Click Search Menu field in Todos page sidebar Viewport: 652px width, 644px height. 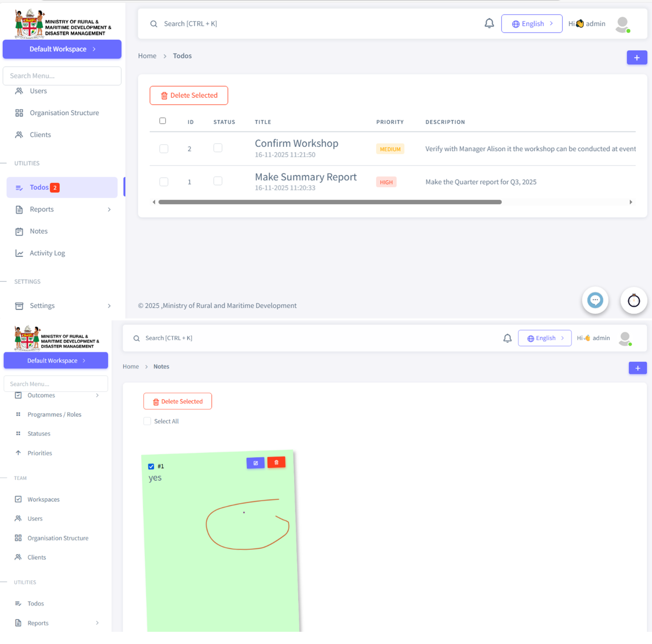62,76
